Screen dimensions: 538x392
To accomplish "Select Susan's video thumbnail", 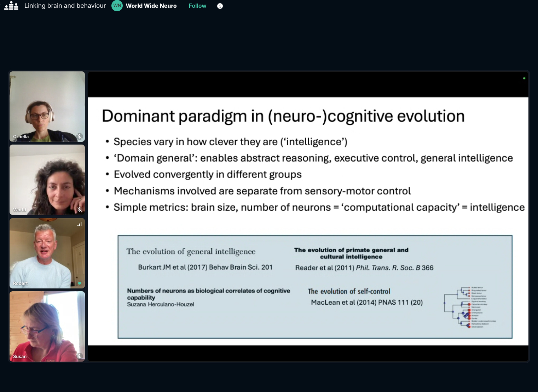I will click(47, 326).
